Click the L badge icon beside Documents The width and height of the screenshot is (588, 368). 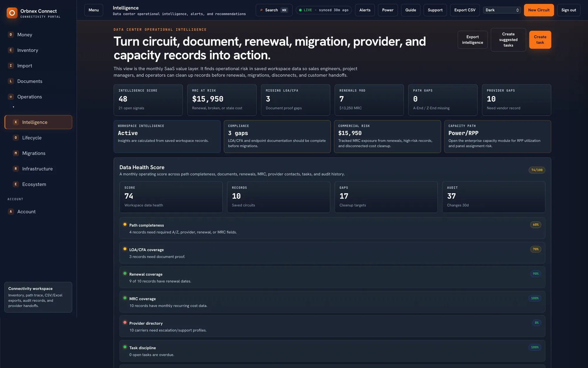[11, 81]
